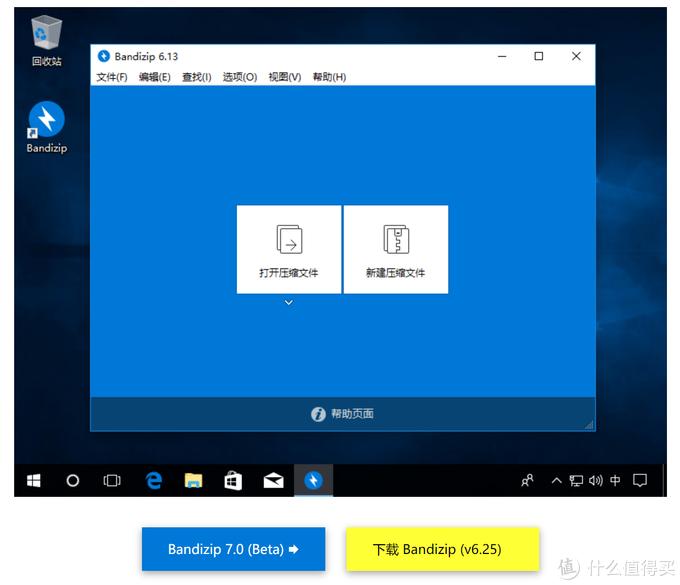Click Bandizip 6.13 title text
Image resolution: width=680 pixels, height=585 pixels.
click(x=146, y=56)
